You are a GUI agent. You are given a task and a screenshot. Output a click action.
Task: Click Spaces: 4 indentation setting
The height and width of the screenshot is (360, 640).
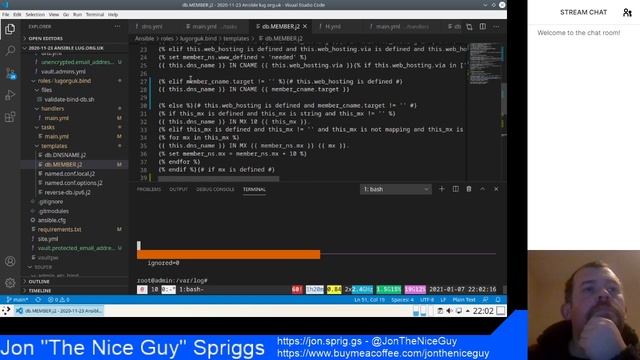tap(402, 300)
